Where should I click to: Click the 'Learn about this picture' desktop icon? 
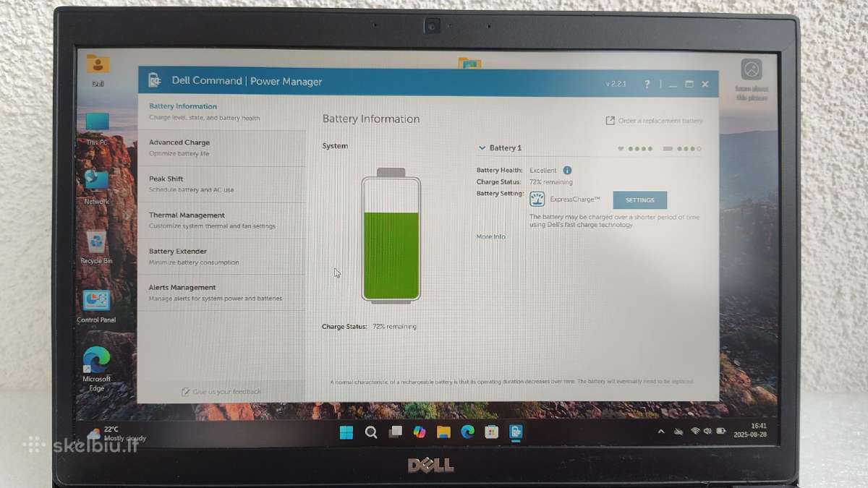click(x=752, y=79)
